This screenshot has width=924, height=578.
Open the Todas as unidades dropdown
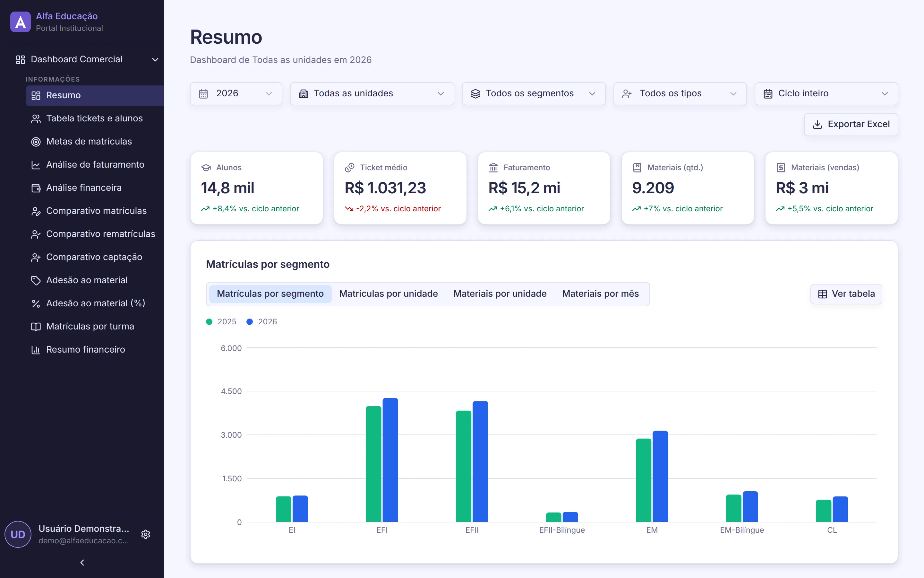pos(372,94)
